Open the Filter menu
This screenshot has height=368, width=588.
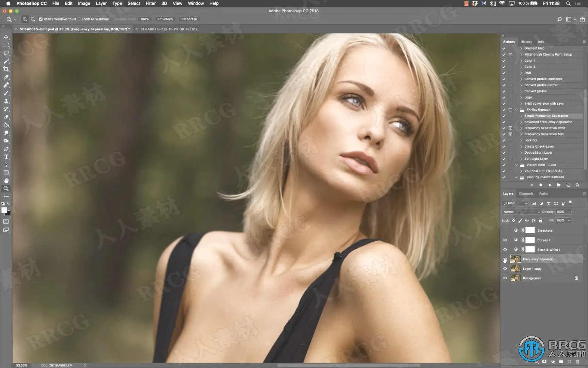pos(150,3)
